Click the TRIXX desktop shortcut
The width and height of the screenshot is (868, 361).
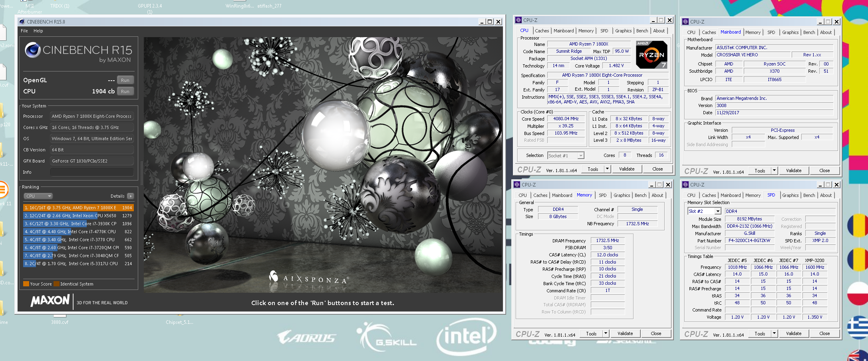point(60,6)
